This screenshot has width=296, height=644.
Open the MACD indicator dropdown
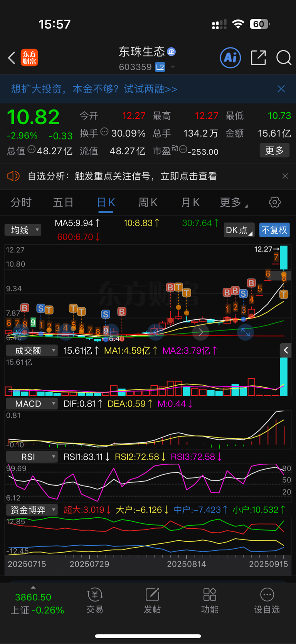click(x=32, y=403)
